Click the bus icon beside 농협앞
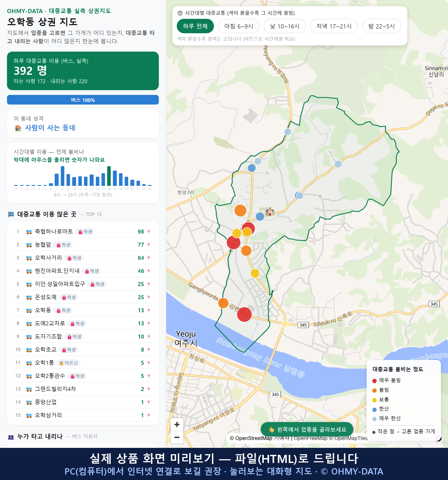This screenshot has height=480, width=448. point(29,245)
